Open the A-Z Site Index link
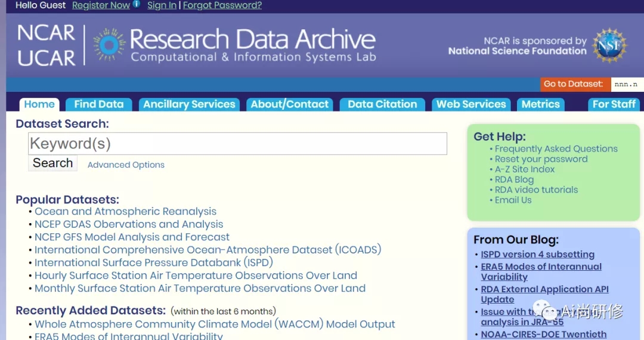This screenshot has width=644, height=340. click(525, 169)
